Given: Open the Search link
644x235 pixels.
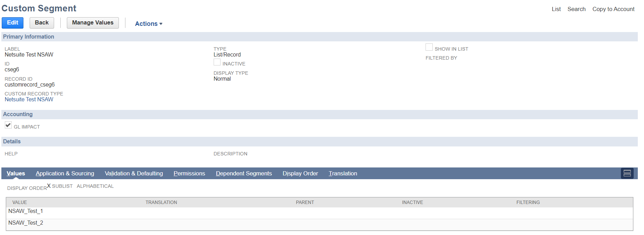Looking at the screenshot, I should click(x=576, y=9).
